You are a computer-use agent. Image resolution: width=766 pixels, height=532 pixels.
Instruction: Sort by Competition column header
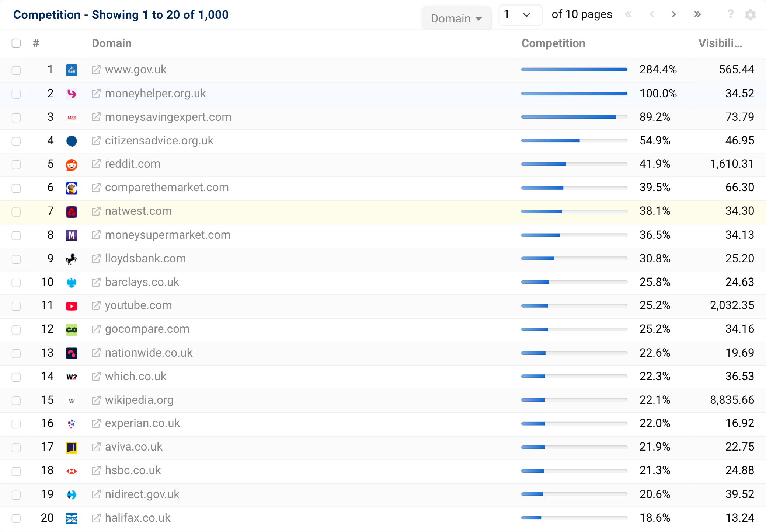coord(553,43)
